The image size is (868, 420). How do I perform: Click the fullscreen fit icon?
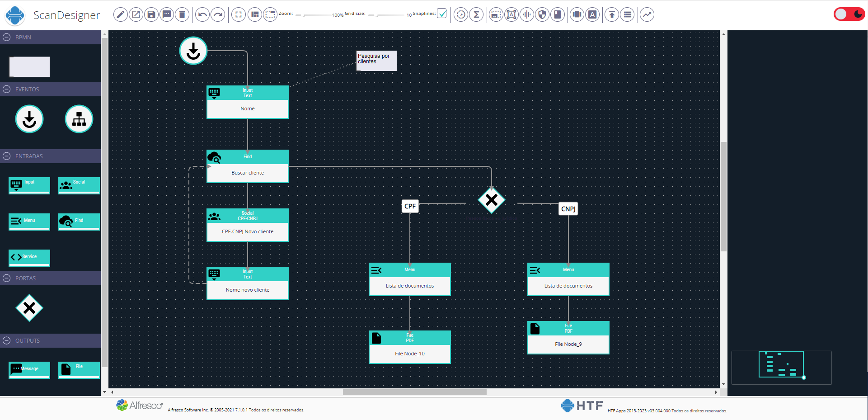[239, 14]
